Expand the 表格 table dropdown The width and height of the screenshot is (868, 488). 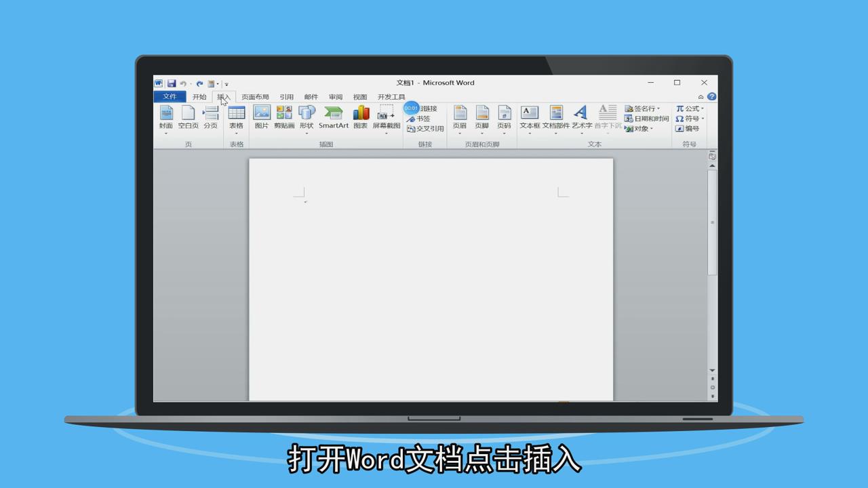pos(236,134)
